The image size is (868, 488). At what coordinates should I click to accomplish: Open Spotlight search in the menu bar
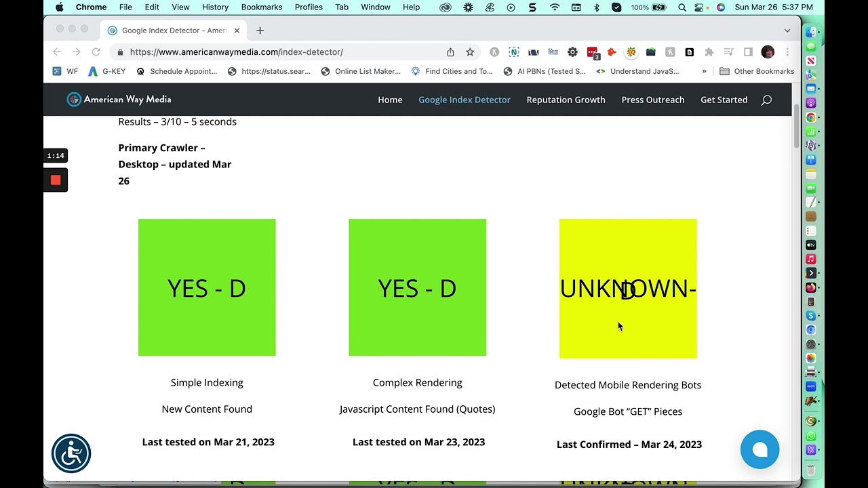tap(682, 7)
